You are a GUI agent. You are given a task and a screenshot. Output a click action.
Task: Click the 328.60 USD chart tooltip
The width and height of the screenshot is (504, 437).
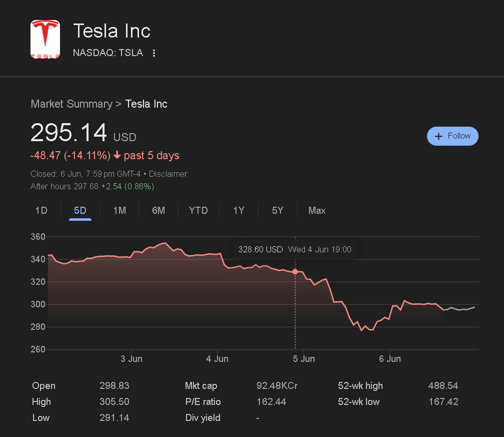[295, 249]
